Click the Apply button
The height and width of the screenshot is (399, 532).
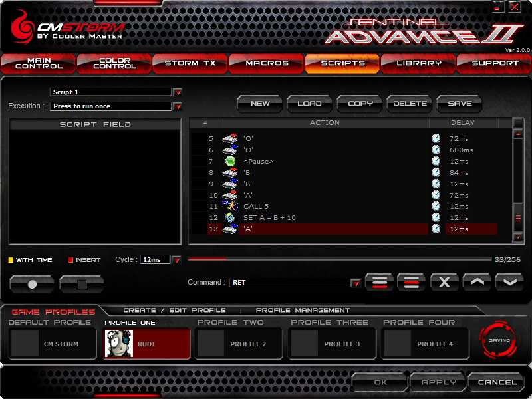438,382
